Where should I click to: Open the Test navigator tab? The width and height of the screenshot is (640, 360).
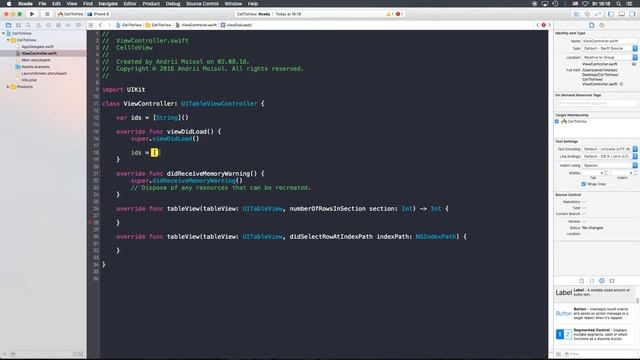pyautogui.click(x=48, y=25)
